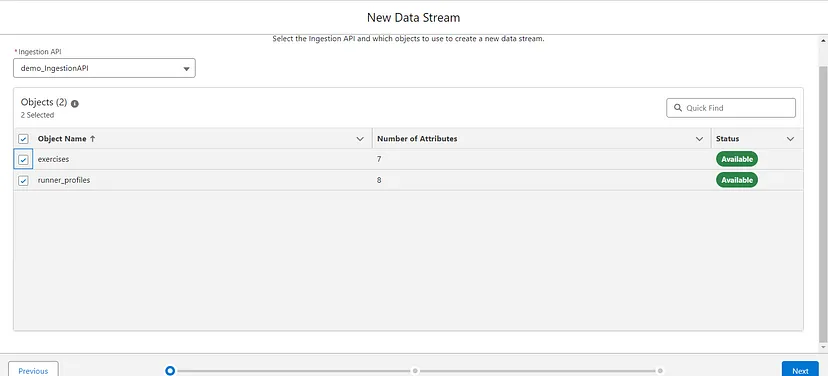
Task: Open the Object Name column menu chevron
Action: coord(360,139)
